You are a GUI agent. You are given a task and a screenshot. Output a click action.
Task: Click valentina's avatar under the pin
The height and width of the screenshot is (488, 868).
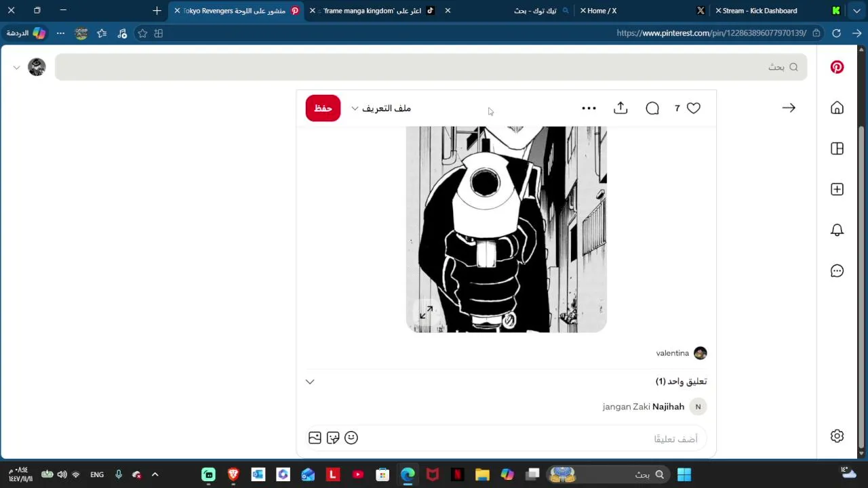click(x=701, y=353)
